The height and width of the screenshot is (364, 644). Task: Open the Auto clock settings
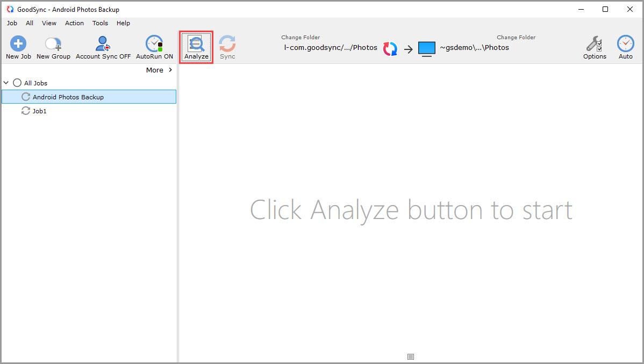(626, 43)
